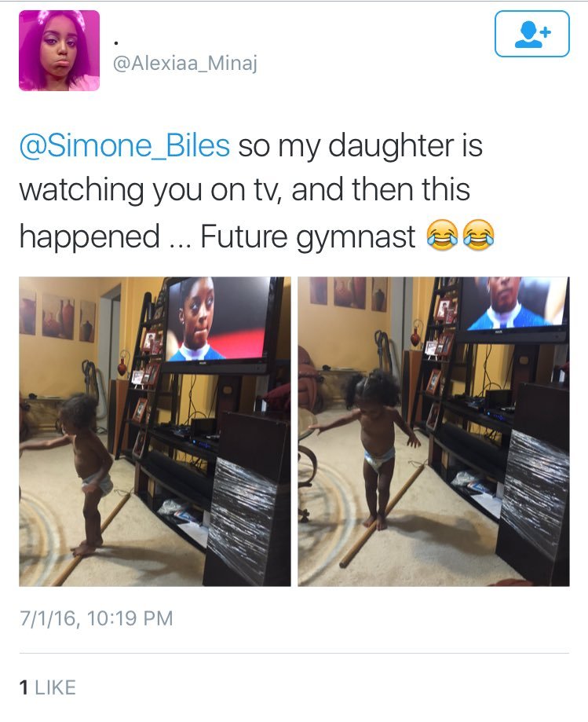Image resolution: width=588 pixels, height=722 pixels.
Task: Click the like count number 1
Action: pyautogui.click(x=24, y=687)
